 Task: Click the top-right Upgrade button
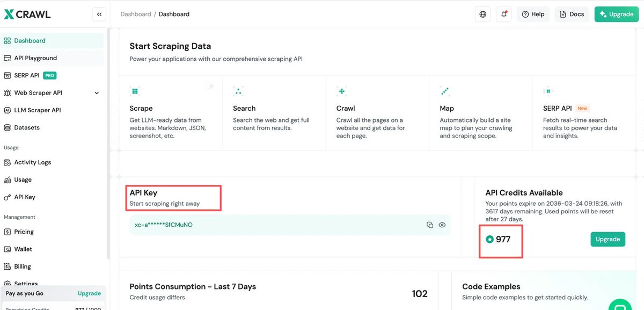(617, 15)
